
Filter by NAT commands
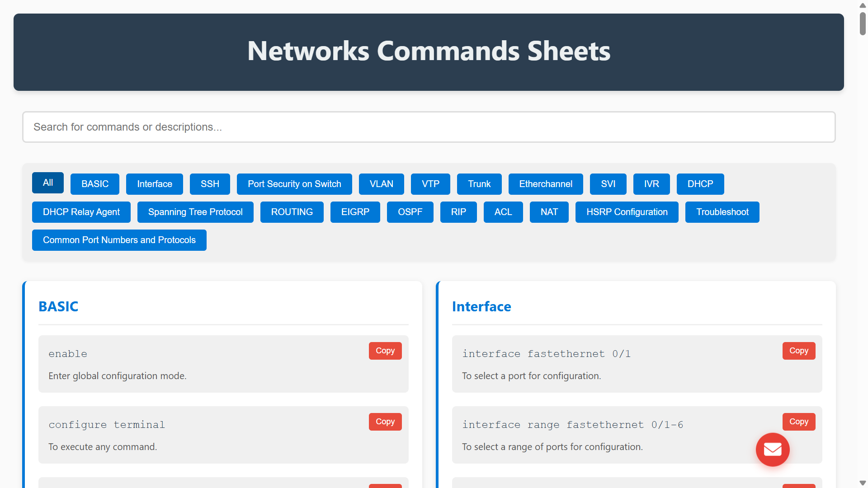(x=549, y=212)
